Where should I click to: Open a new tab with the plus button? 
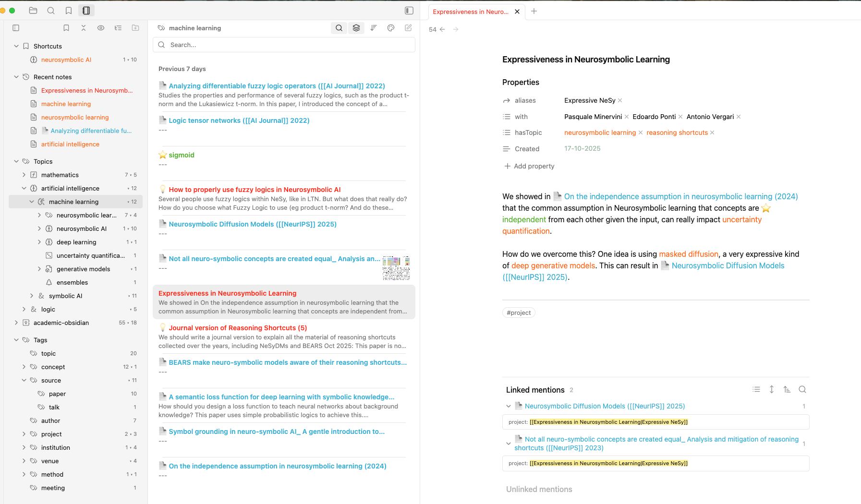534,11
